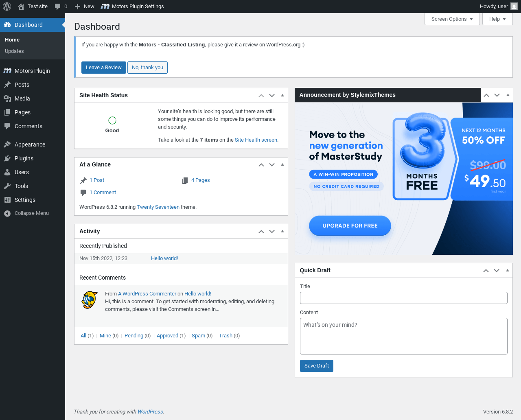Click the Leave a Review button
The width and height of the screenshot is (521, 420).
point(104,68)
